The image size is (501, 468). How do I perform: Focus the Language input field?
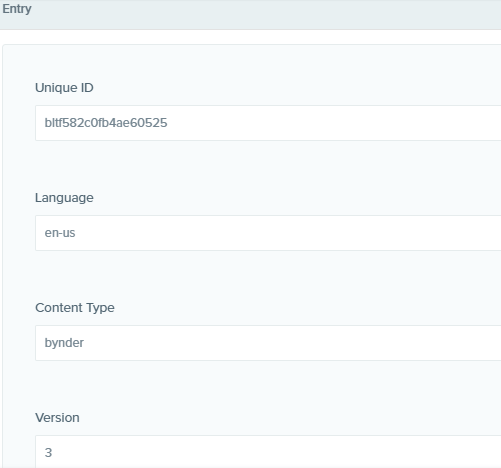coord(268,233)
